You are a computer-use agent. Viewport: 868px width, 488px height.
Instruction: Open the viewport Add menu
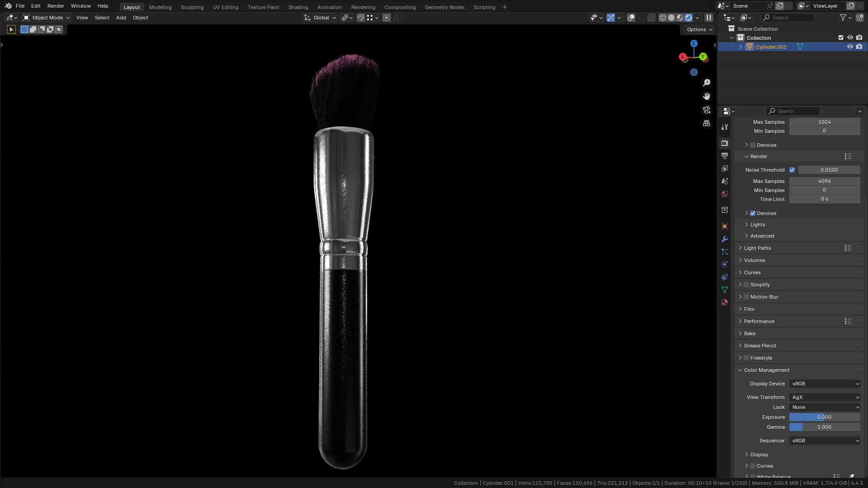click(x=121, y=18)
